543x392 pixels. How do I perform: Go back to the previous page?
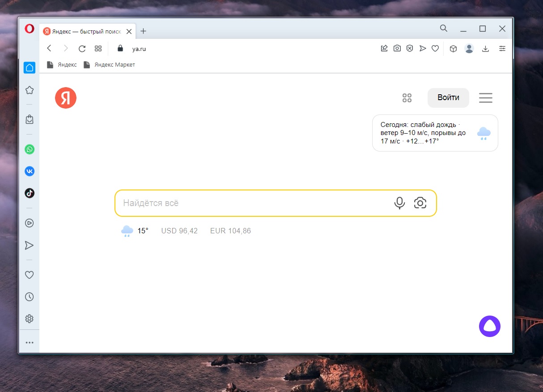tap(49, 48)
